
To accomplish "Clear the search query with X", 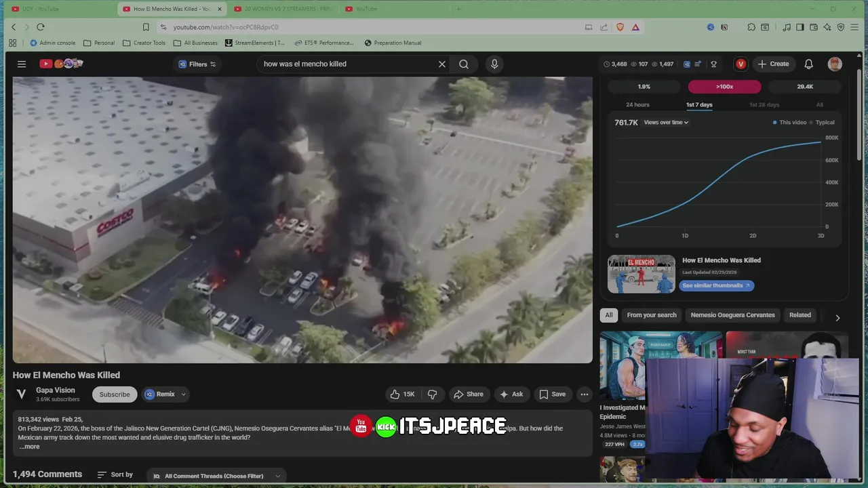I will 442,64.
